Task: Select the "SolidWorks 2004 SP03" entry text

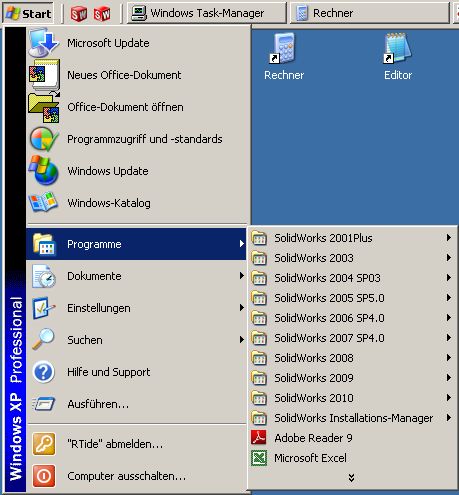Action: pyautogui.click(x=327, y=278)
